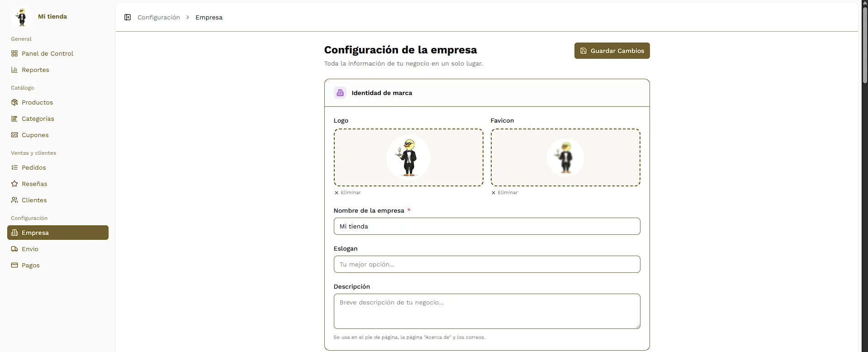Select Categorías in the sidebar
The width and height of the screenshot is (868, 352).
pos(58,119)
